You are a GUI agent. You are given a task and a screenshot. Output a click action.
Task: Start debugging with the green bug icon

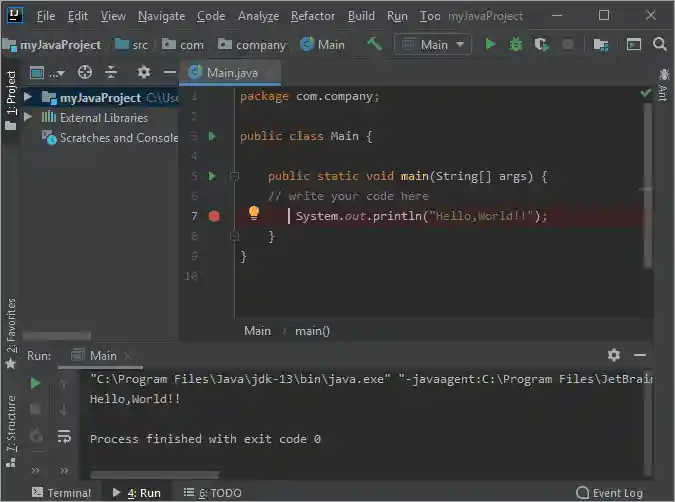tap(516, 45)
